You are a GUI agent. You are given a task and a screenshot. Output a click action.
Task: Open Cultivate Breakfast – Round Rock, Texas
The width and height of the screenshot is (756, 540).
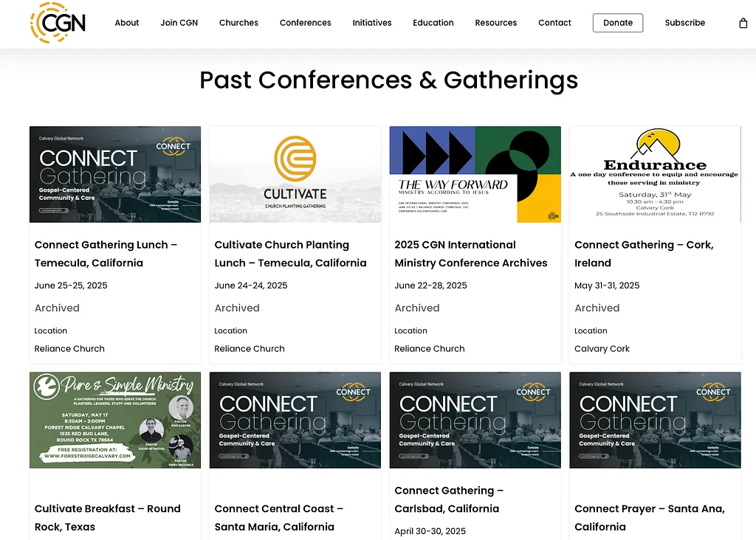[x=108, y=518]
